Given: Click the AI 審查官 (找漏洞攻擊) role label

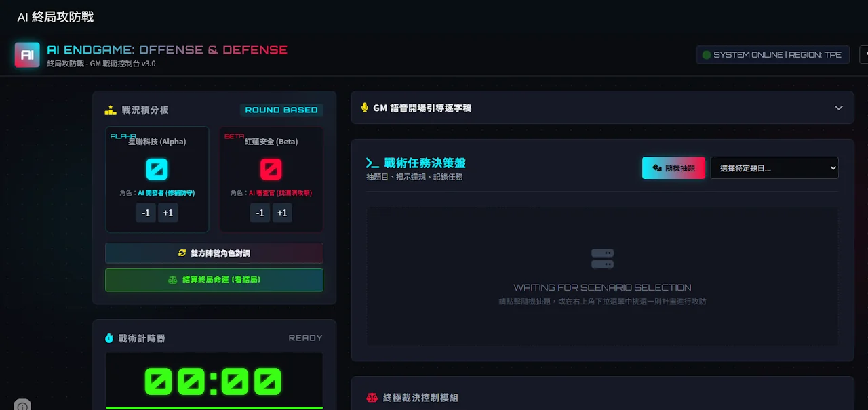Looking at the screenshot, I should click(280, 193).
